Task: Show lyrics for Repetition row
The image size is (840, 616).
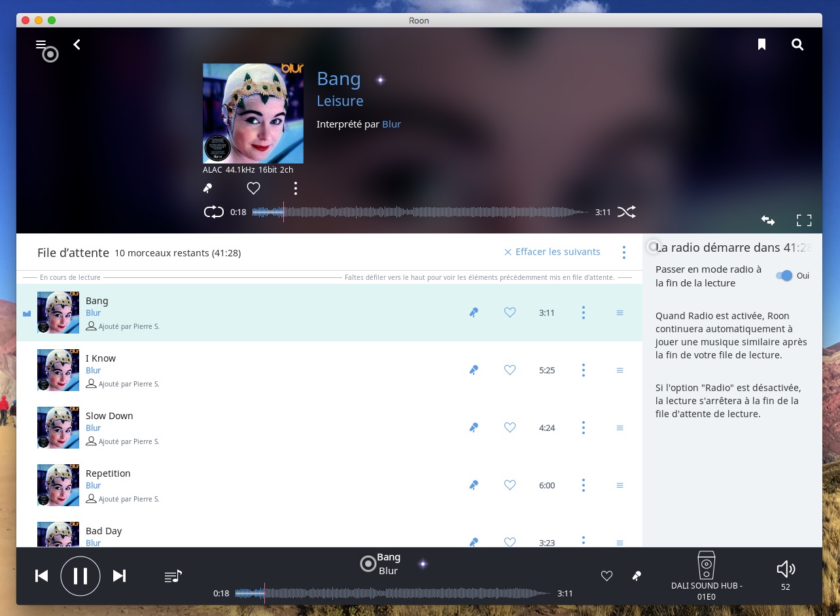Action: coord(474,485)
